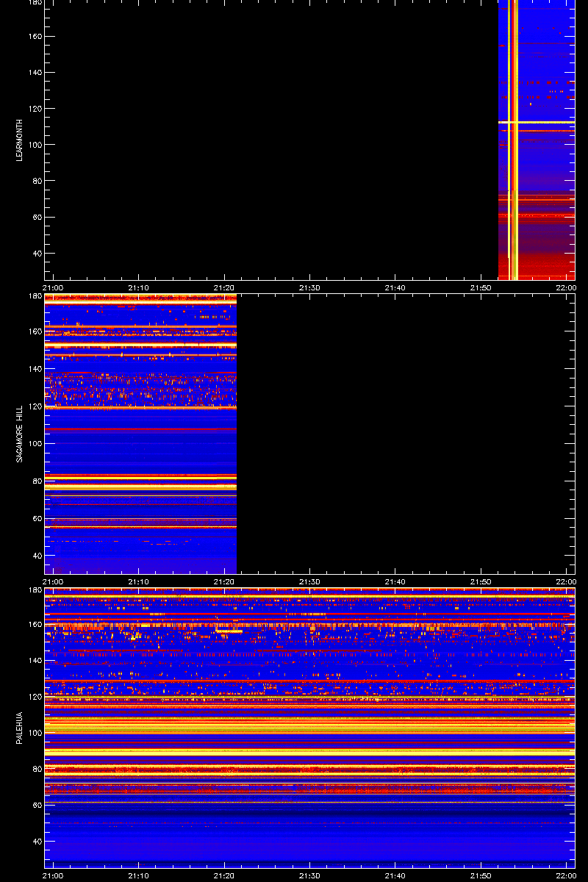The image size is (588, 882).
Task: Click the 40 frequency tick on Learmonth axis
Action: click(37, 254)
